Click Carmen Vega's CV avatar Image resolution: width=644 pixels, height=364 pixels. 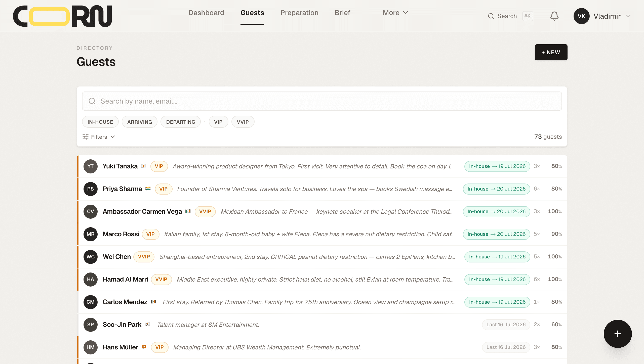tap(91, 212)
